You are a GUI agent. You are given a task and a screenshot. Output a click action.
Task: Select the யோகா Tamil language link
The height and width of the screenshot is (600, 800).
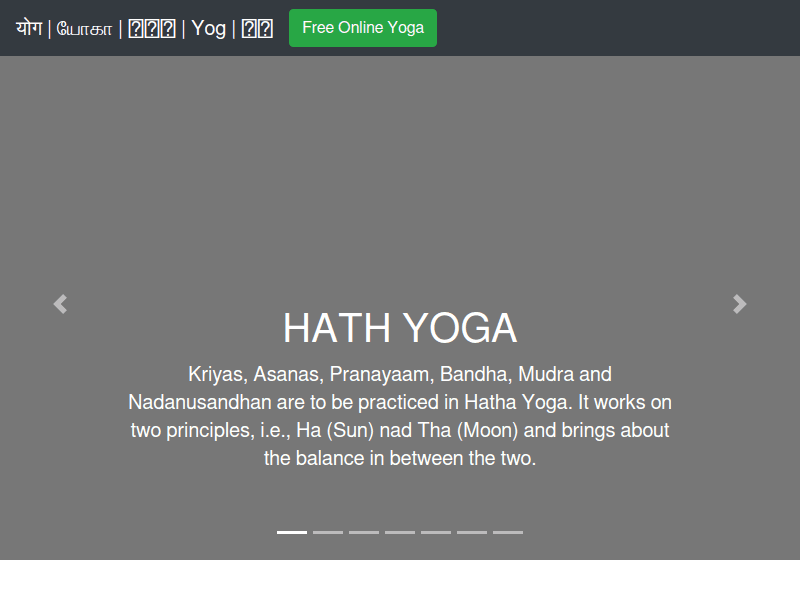coord(84,28)
